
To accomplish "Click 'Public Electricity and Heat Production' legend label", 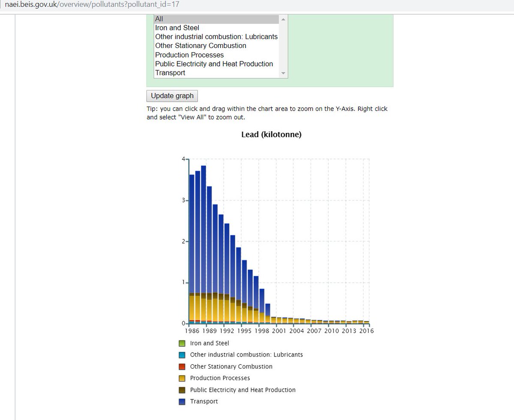I will coord(243,390).
